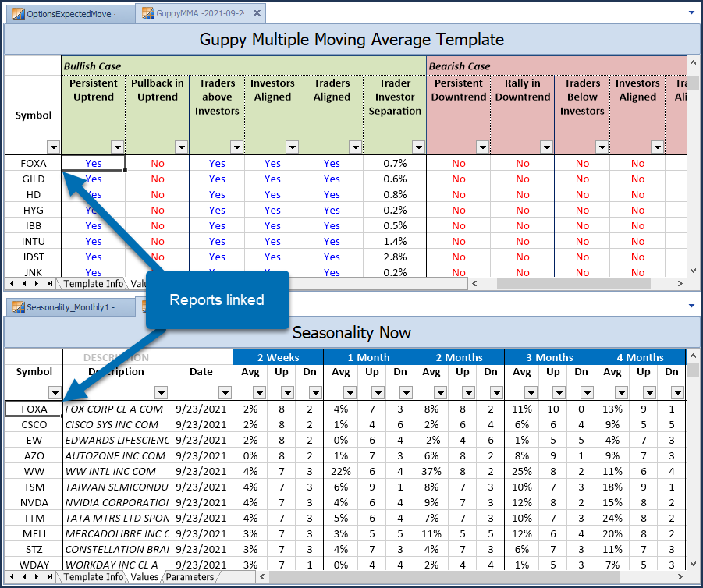This screenshot has height=588, width=703.
Task: Open bearish Investors Aligned filter dropdown
Action: (x=657, y=147)
